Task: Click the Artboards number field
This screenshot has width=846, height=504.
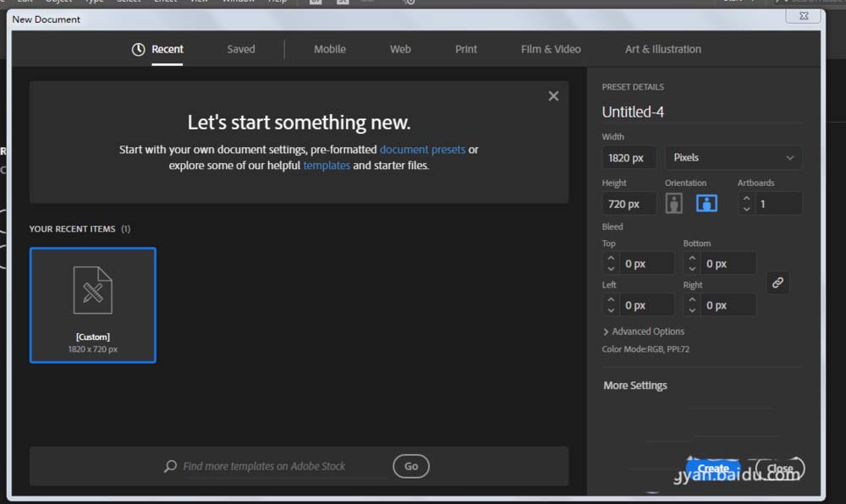Action: click(778, 204)
